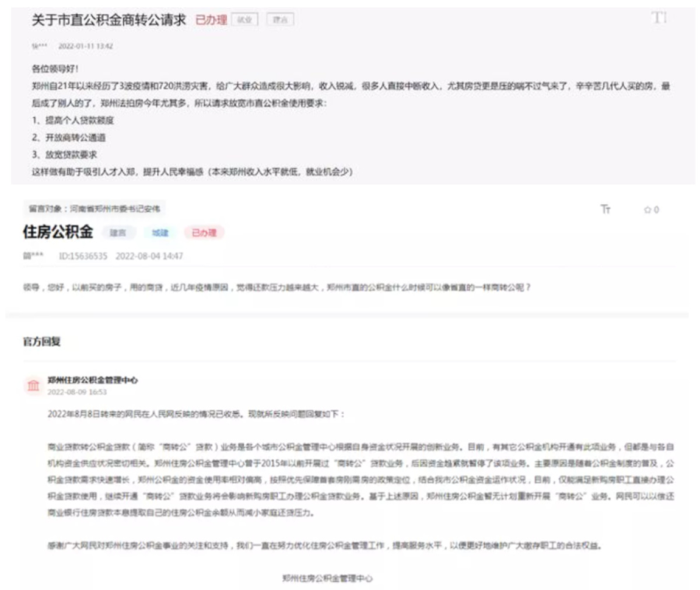Favorite the post using the star icon

647,210
